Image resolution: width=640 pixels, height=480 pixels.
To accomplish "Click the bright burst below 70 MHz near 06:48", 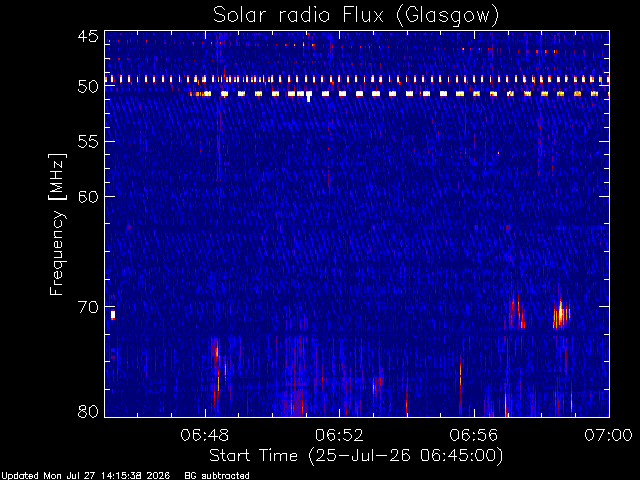I will tap(216, 351).
